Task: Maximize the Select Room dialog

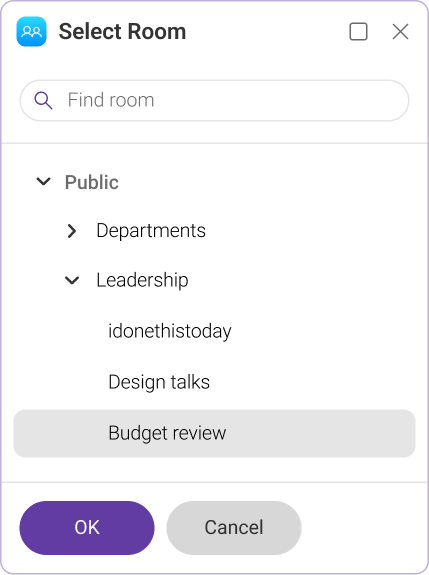Action: tap(358, 32)
